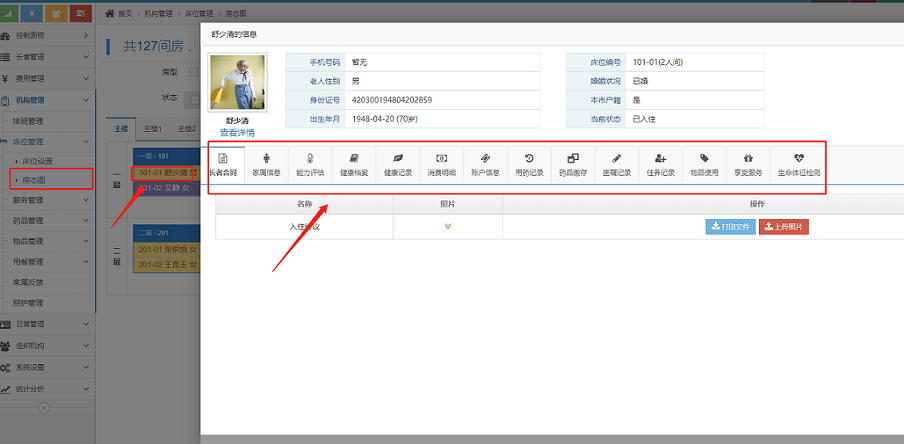Viewport: 904px width, 444px height.
Task: Open the 消费明细 expense details tab
Action: click(x=442, y=165)
